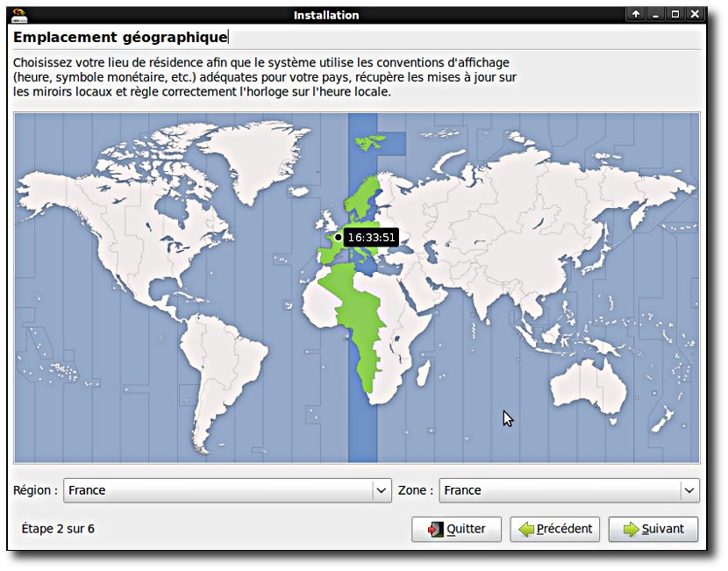Click the Région : label

click(x=35, y=490)
